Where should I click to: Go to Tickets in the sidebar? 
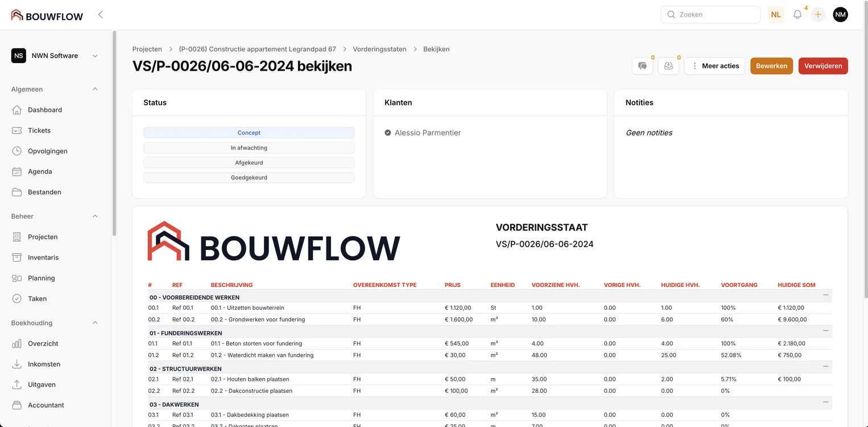coord(39,130)
